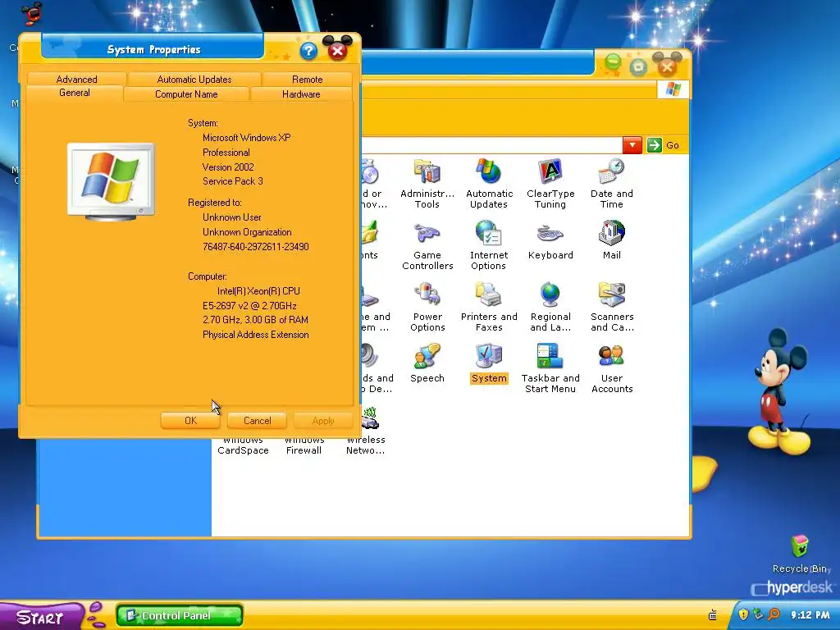Click the Windows flag logo in Control Panel
This screenshot has width=840, height=630.
[x=673, y=89]
